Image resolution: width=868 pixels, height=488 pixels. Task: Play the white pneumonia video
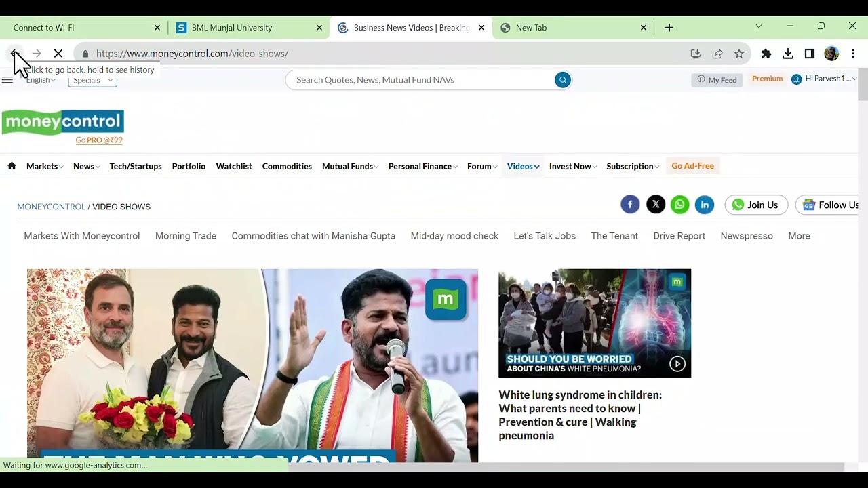click(677, 364)
